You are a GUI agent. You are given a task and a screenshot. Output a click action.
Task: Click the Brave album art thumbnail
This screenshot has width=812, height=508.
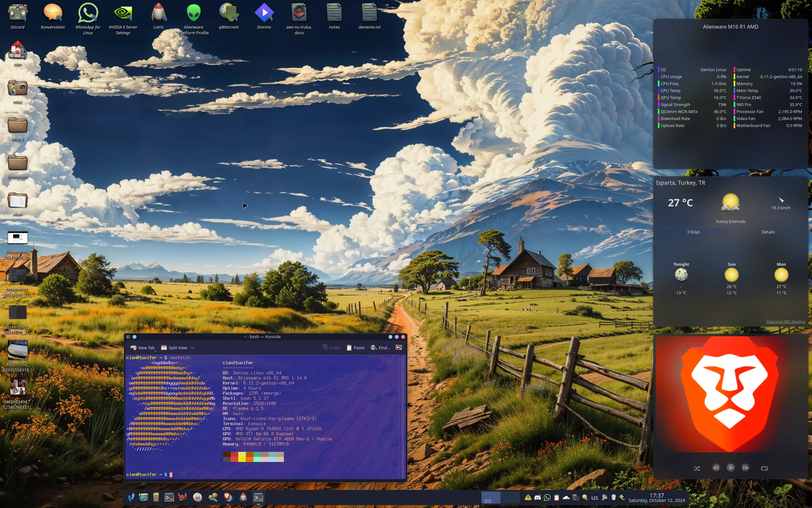pos(730,394)
